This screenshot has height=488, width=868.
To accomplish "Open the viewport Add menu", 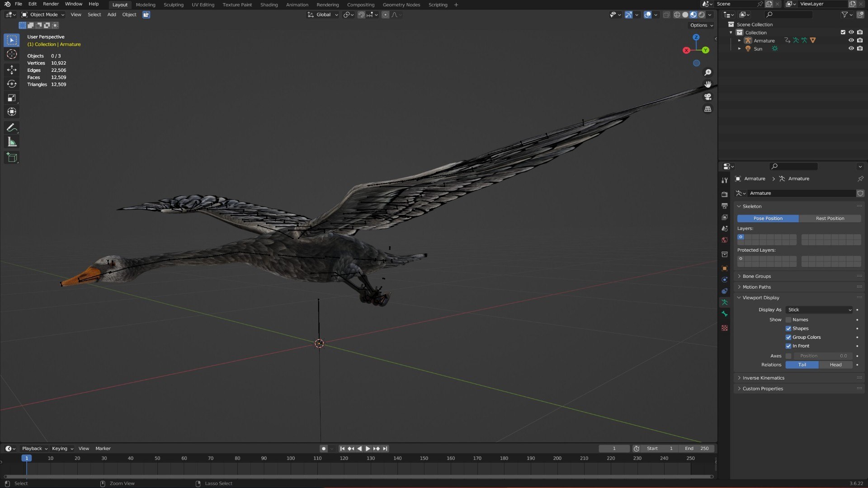I will click(x=112, y=14).
